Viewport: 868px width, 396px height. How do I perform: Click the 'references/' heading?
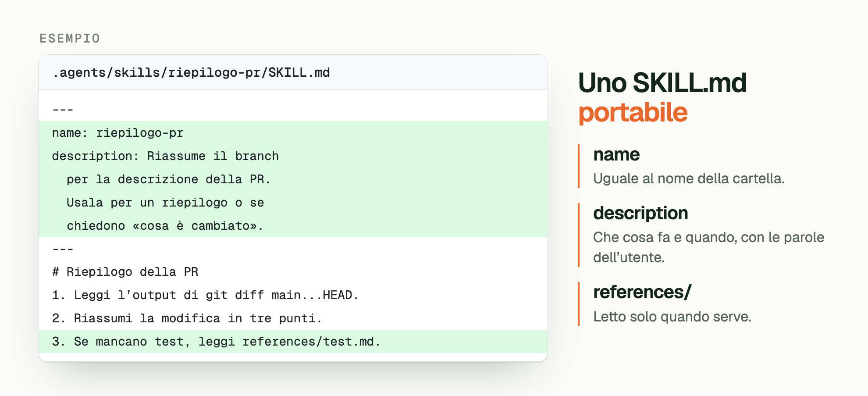click(642, 292)
